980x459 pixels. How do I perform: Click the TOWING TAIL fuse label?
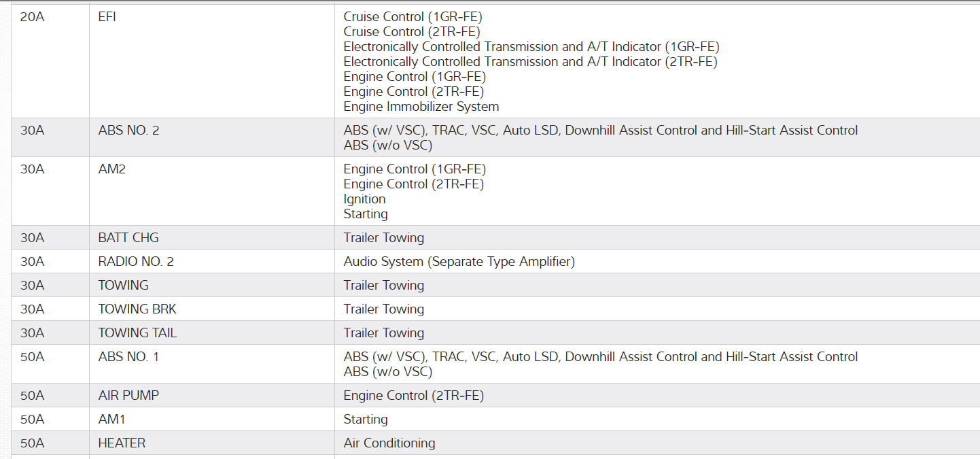pyautogui.click(x=137, y=333)
